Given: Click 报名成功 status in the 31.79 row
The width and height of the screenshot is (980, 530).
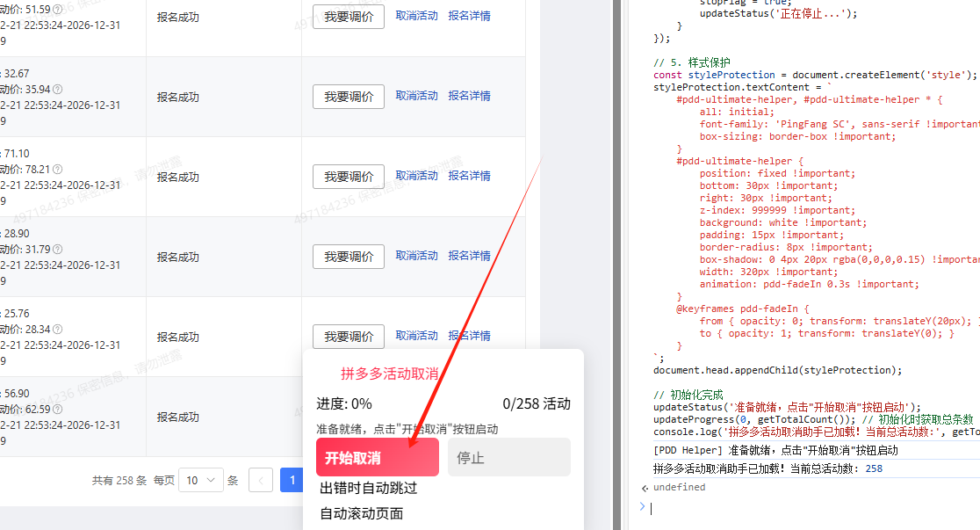Looking at the screenshot, I should (178, 258).
